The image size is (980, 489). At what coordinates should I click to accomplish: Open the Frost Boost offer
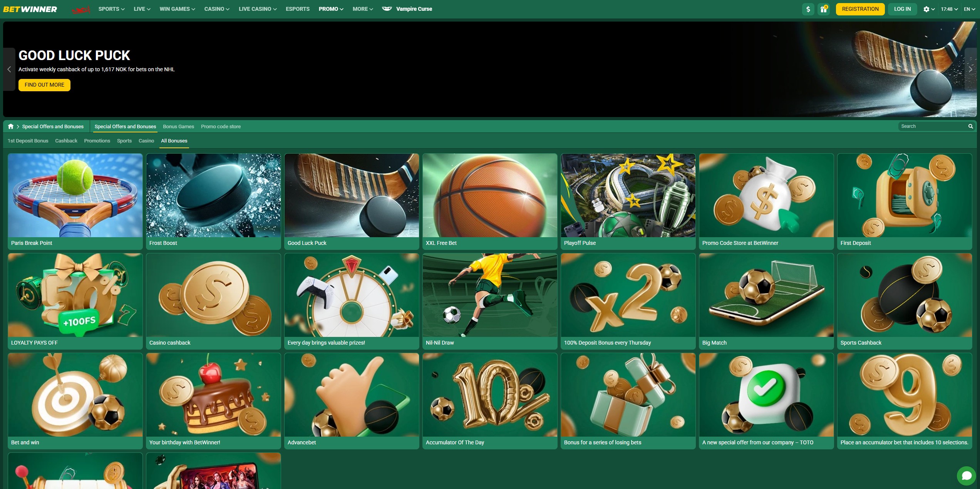(x=213, y=201)
